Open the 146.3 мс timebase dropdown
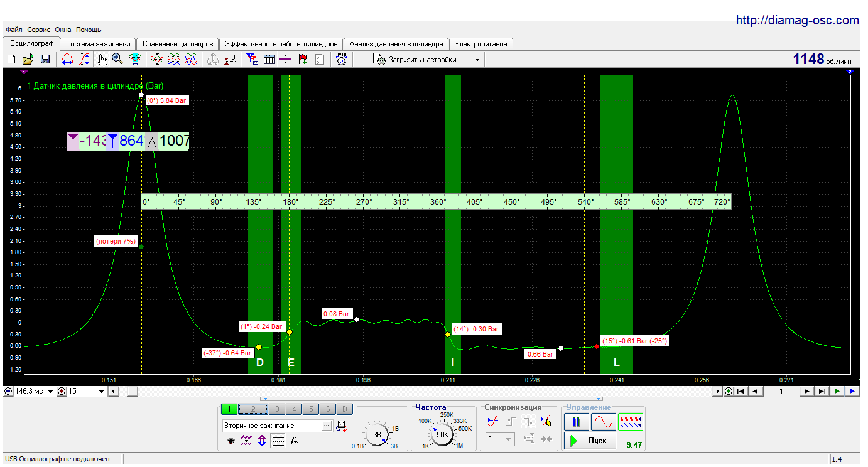Screen dimensions: 868x467 click(51, 392)
